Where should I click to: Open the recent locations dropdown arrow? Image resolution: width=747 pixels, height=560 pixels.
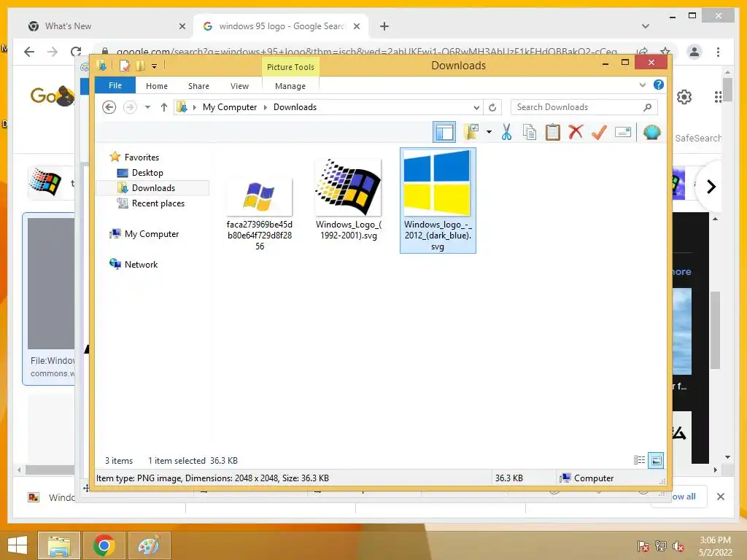pyautogui.click(x=147, y=107)
